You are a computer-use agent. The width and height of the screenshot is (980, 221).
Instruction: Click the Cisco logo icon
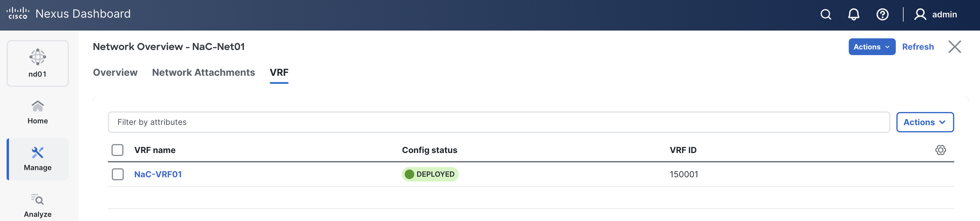coord(17,13)
